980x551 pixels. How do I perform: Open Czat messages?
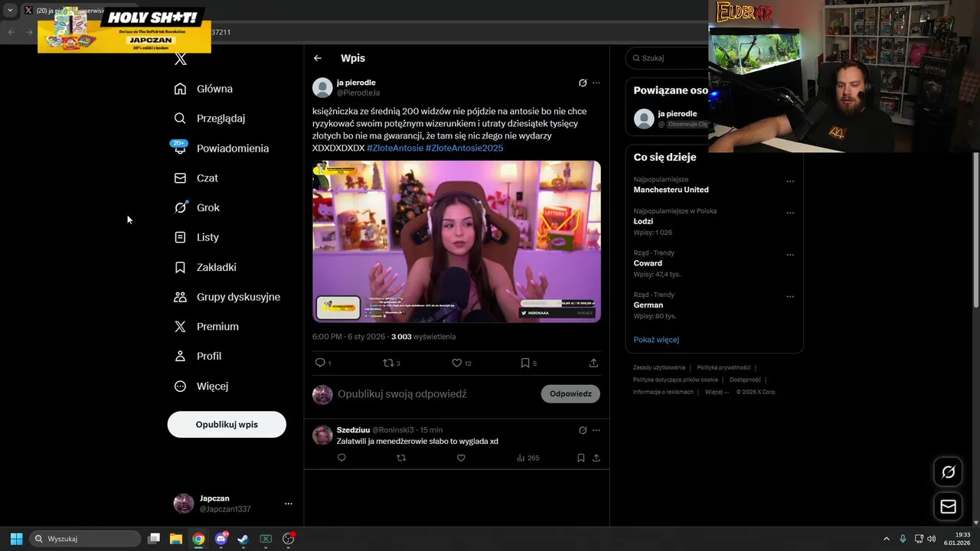pyautogui.click(x=196, y=178)
